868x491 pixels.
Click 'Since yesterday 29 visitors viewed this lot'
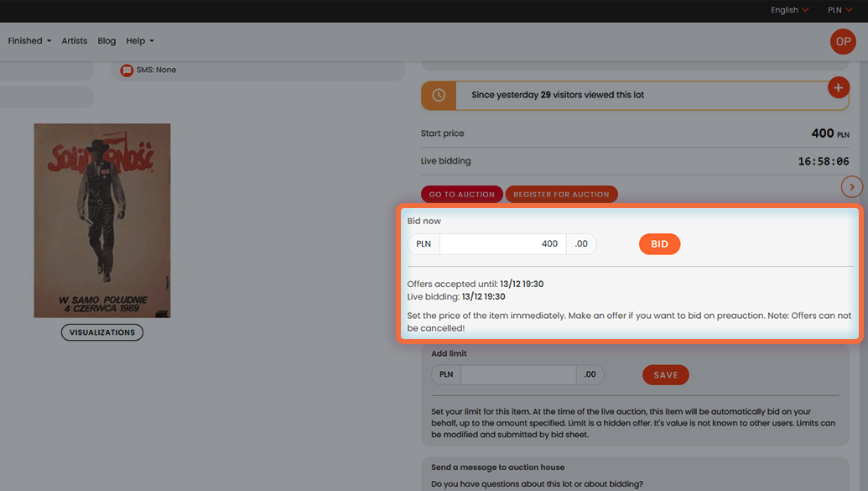(x=558, y=95)
